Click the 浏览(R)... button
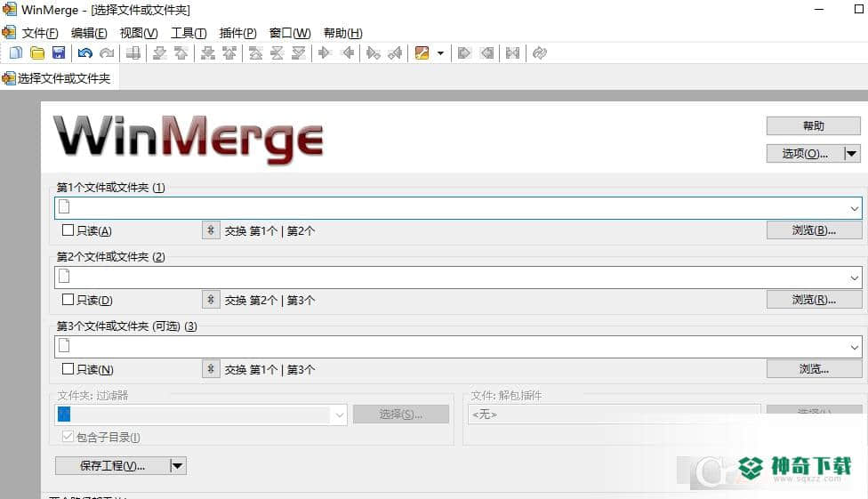868x499 pixels. point(814,300)
